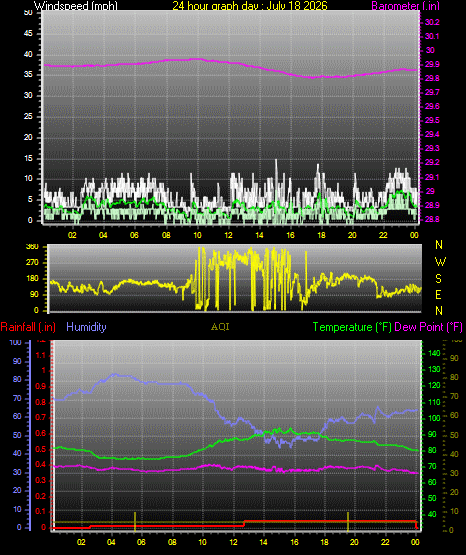Select the green "Temperature (°F)" legend label
The width and height of the screenshot is (466, 555).
click(x=352, y=327)
